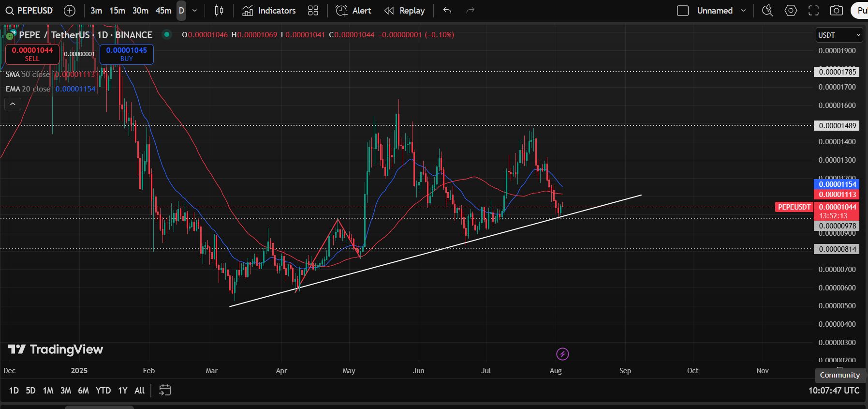Open the candlestick chart style picker
The width and height of the screenshot is (868, 409).
(x=219, y=11)
